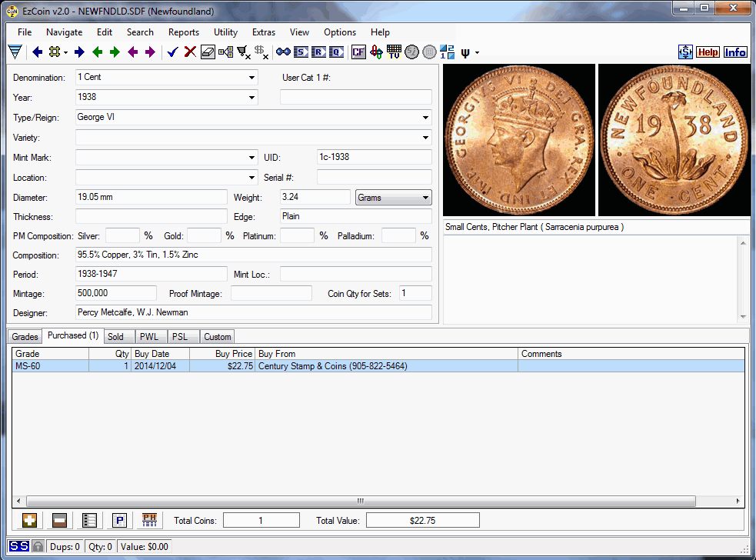
Task: Click the plus add purchase button
Action: pos(29,521)
